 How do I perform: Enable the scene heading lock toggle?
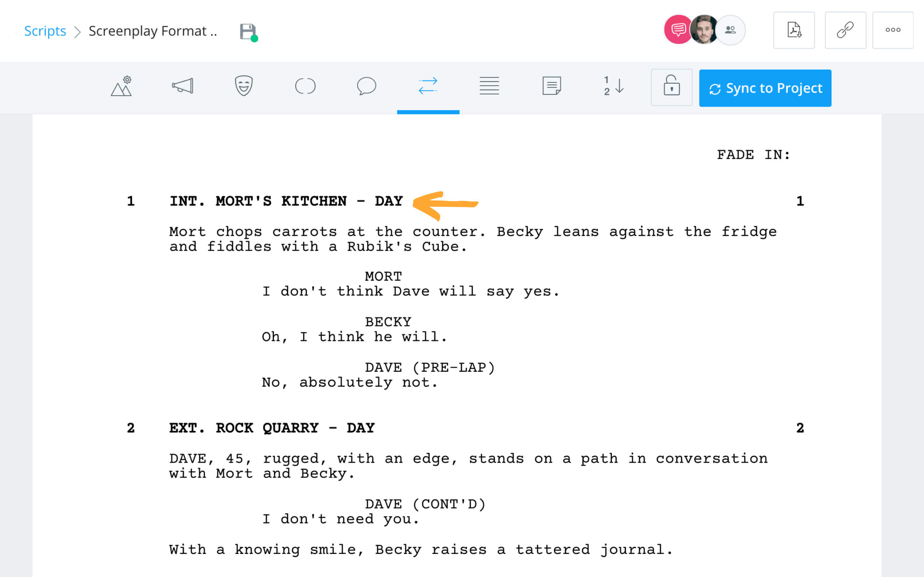tap(671, 87)
